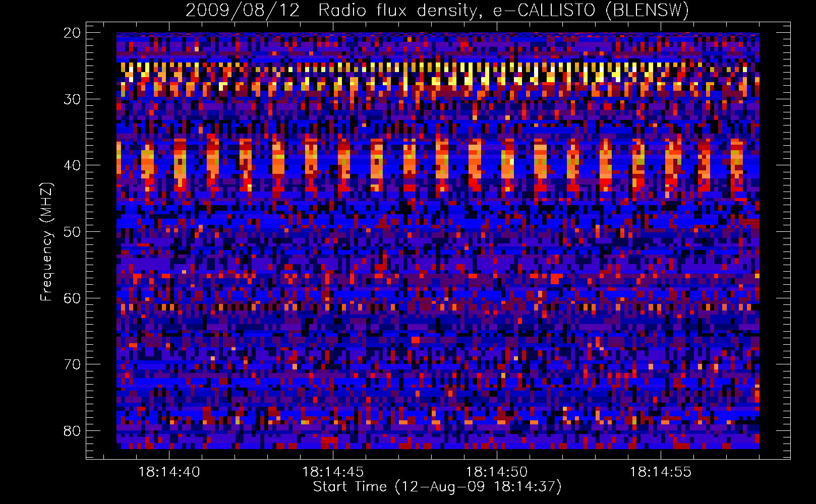The height and width of the screenshot is (504, 816).
Task: Click the 80 MHz frequency tick label
Action: 73,431
